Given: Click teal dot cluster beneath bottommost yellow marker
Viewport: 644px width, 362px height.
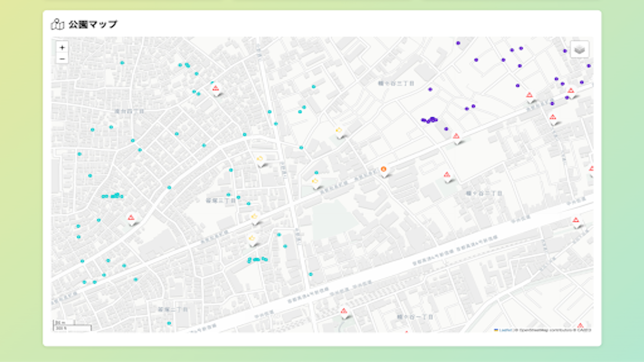Looking at the screenshot, I should pyautogui.click(x=257, y=259).
